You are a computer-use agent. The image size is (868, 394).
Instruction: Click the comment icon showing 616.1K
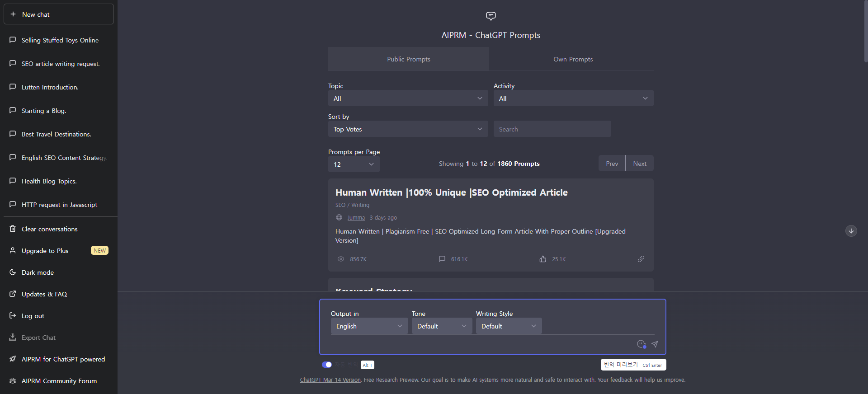pos(442,259)
